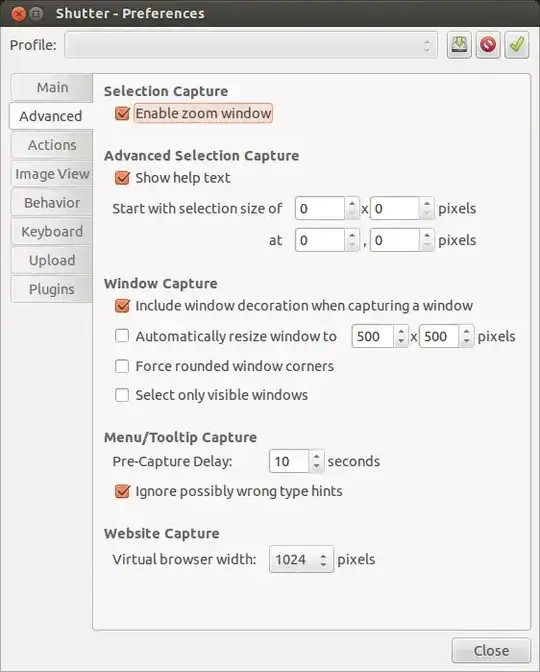Click the Pre-Capture Delay value field
The image size is (540, 672).
click(x=289, y=461)
